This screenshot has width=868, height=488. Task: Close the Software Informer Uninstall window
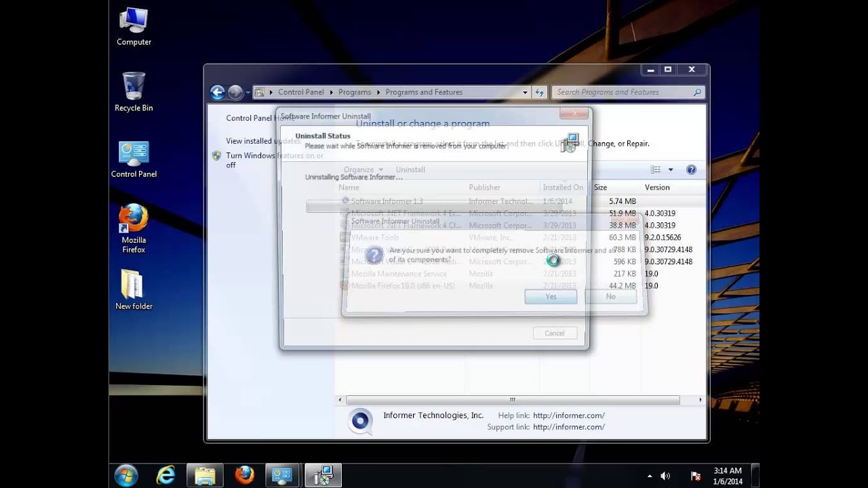coord(574,114)
